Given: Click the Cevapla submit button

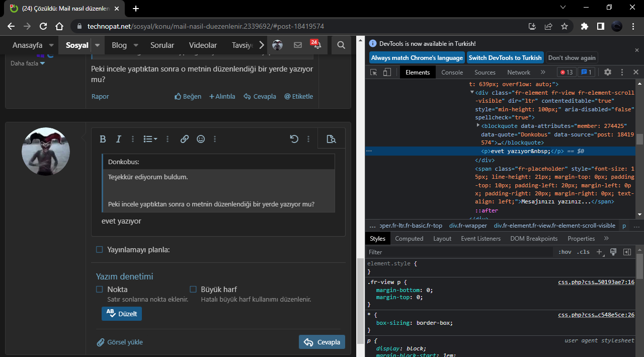Looking at the screenshot, I should coord(322,342).
